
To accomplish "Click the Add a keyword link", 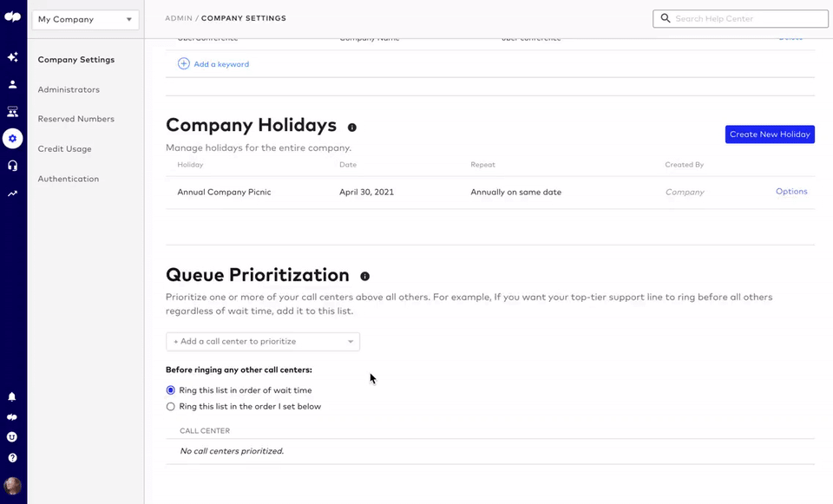I will [x=221, y=64].
